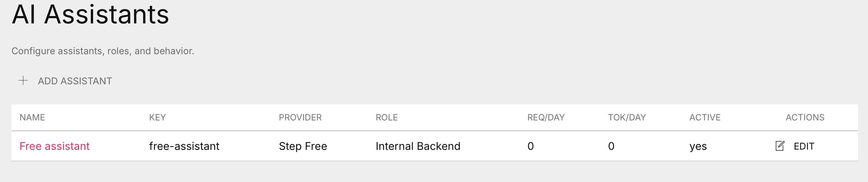Click the REQ/DAY column header
This screenshot has width=868, height=182.
[x=546, y=117]
